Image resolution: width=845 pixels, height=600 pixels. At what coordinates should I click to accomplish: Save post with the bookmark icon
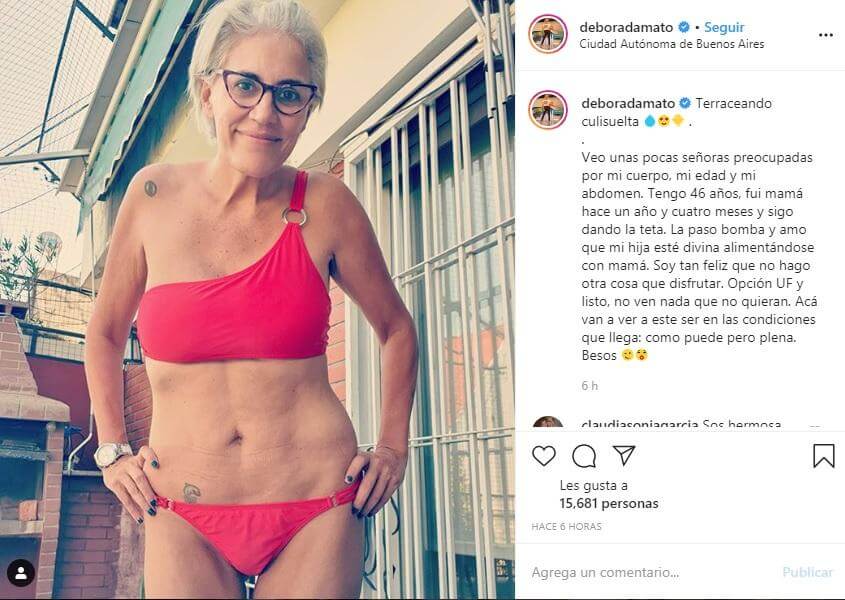click(x=823, y=456)
